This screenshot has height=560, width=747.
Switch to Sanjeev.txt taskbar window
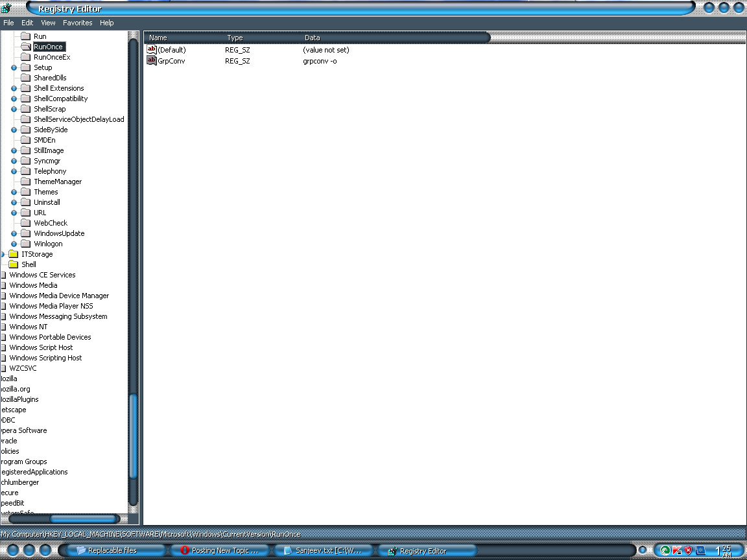pyautogui.click(x=324, y=550)
